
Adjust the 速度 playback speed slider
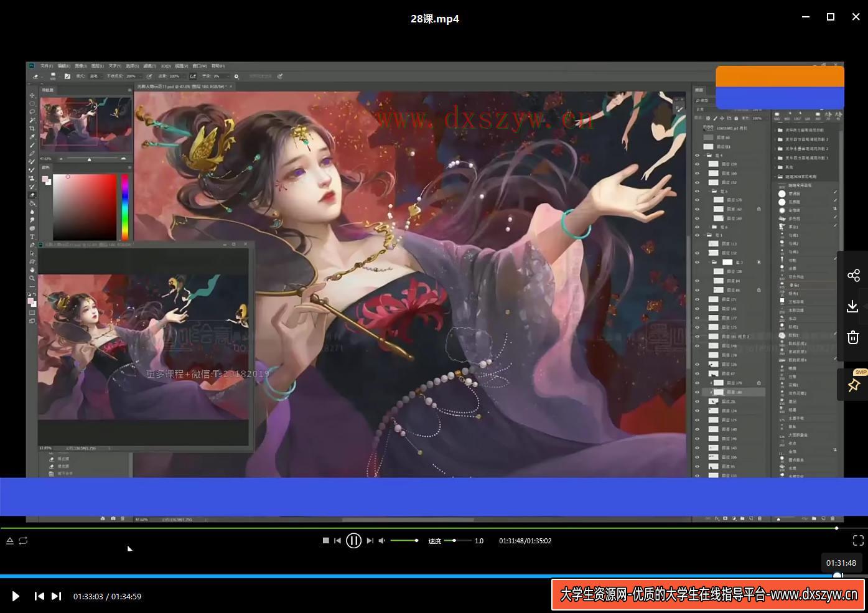click(457, 541)
